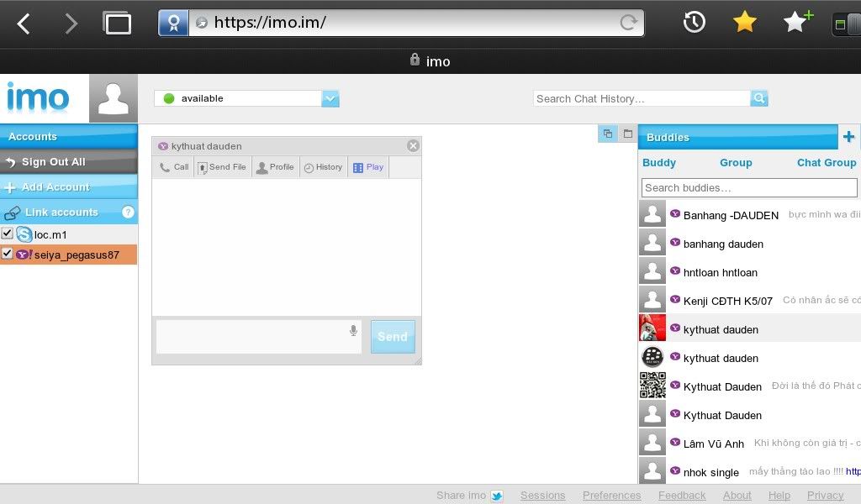
Task: Toggle the loc.m1 account checkbox
Action: click(7, 234)
